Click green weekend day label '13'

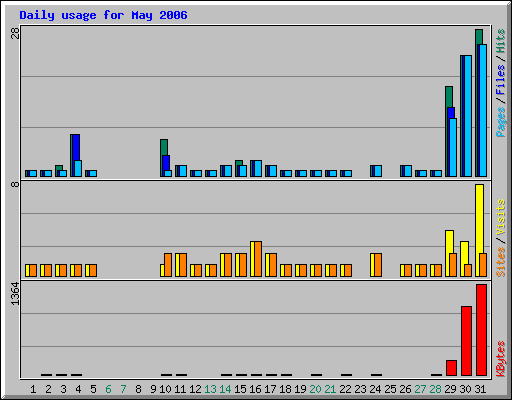(x=210, y=389)
